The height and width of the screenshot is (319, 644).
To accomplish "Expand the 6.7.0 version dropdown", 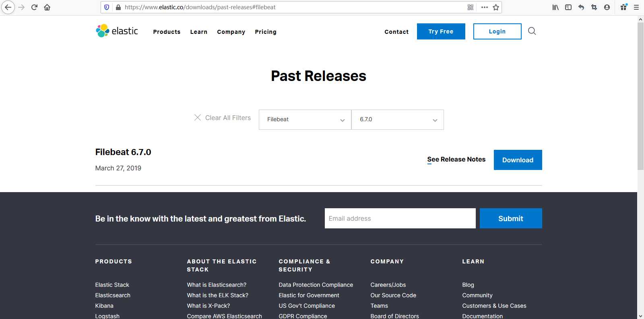I will pos(398,120).
